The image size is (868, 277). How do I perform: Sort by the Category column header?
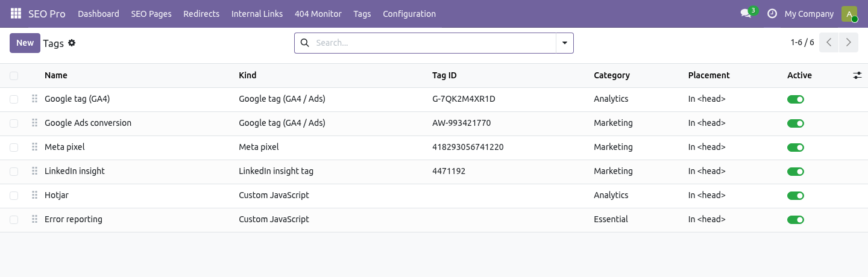[612, 75]
